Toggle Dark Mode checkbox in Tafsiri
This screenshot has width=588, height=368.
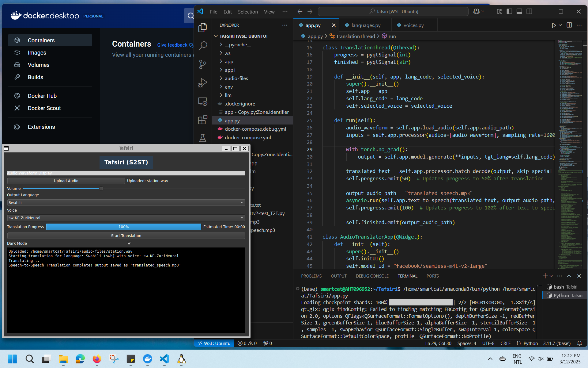click(x=129, y=243)
